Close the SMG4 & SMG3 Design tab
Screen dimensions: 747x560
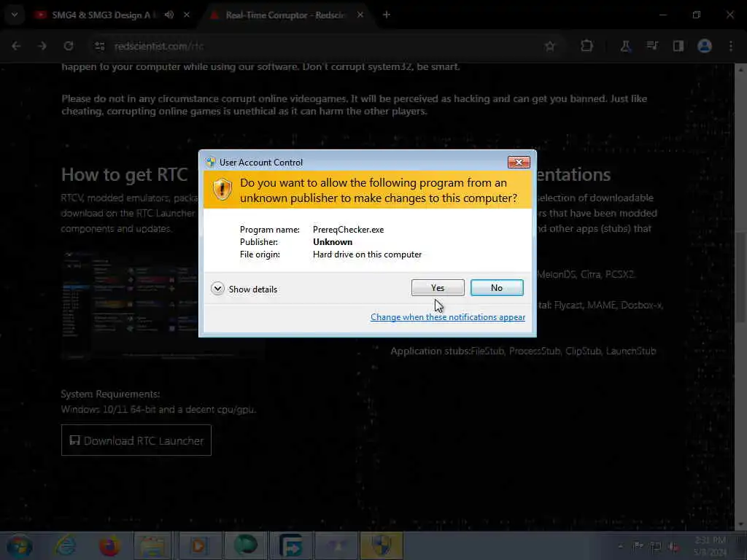coord(187,15)
